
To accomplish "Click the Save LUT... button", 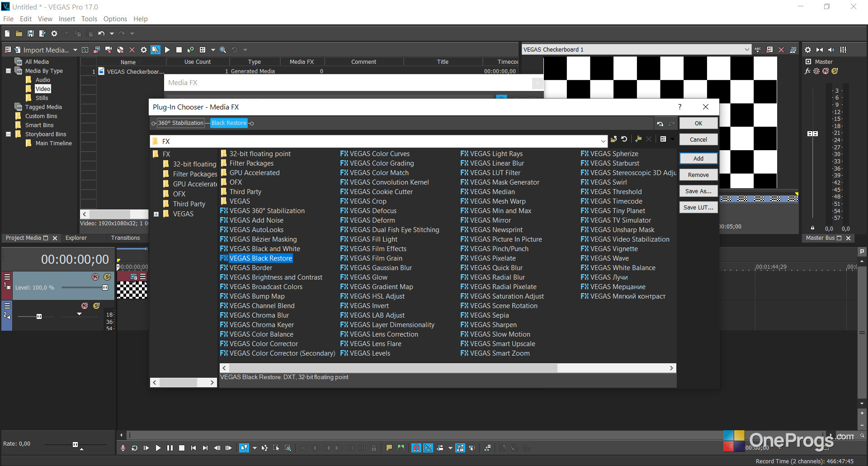I will 698,208.
